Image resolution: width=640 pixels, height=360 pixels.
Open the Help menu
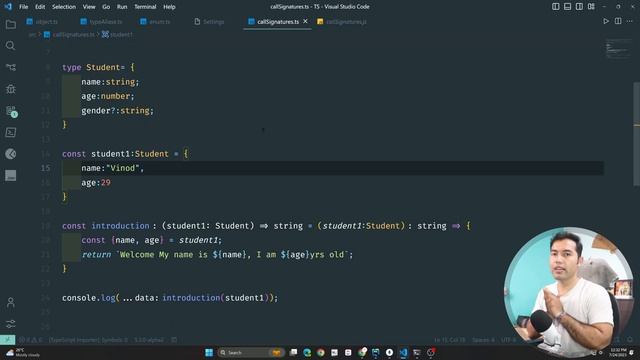[169, 7]
